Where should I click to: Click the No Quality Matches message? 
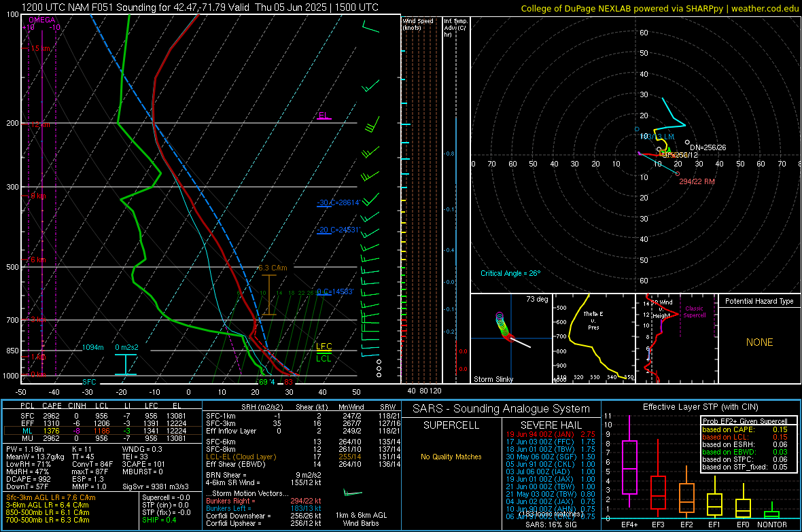coord(451,457)
